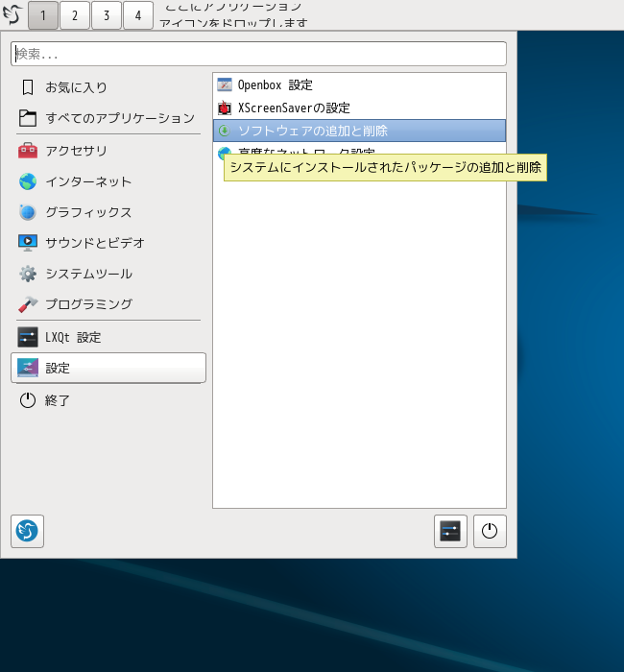Click the blue sphere グラフィックス icon
624x672 pixels.
28,212
